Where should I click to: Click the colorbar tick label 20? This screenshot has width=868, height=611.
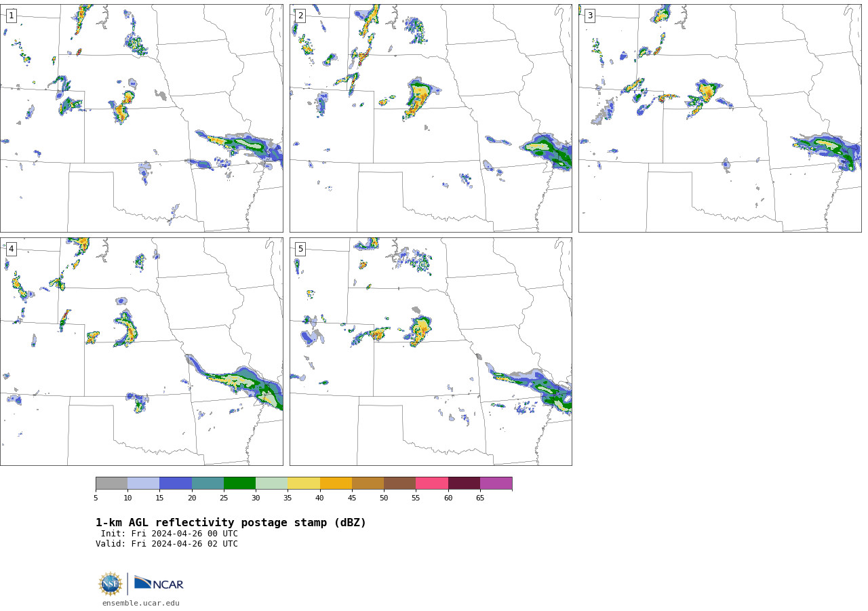pyautogui.click(x=192, y=498)
